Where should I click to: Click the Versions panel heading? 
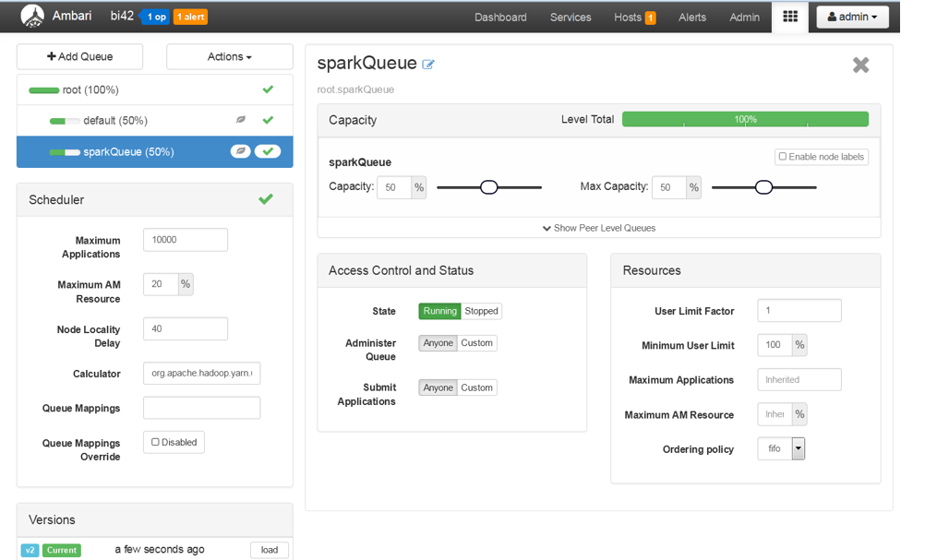tap(52, 520)
